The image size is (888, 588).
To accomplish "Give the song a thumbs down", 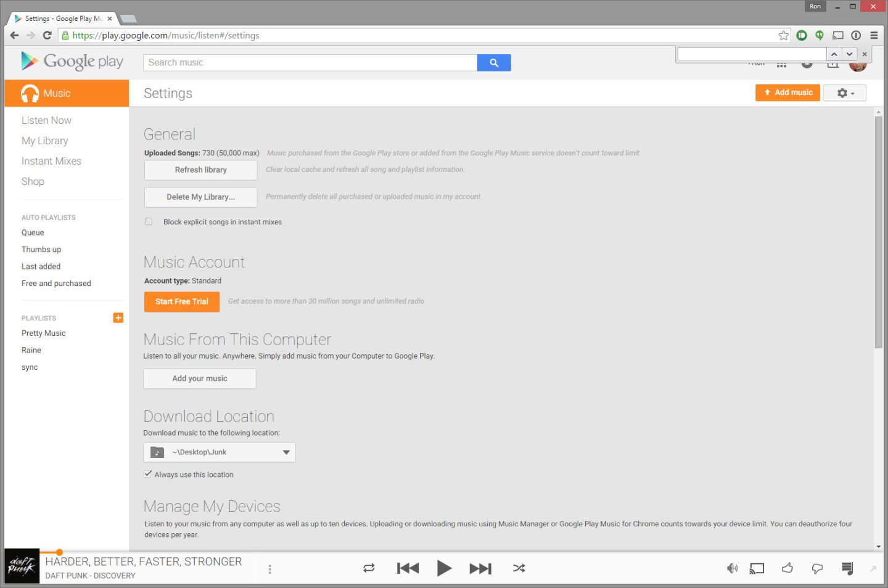I will coord(817,568).
